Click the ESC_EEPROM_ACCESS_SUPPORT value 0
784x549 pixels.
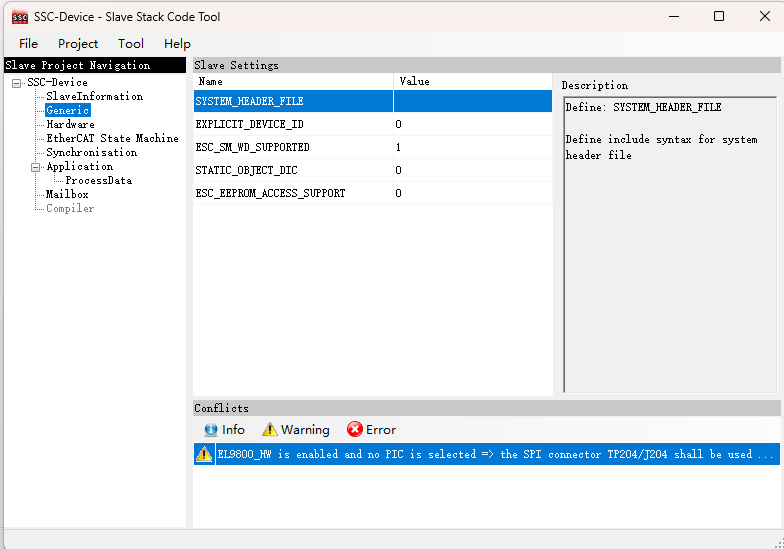(x=473, y=193)
